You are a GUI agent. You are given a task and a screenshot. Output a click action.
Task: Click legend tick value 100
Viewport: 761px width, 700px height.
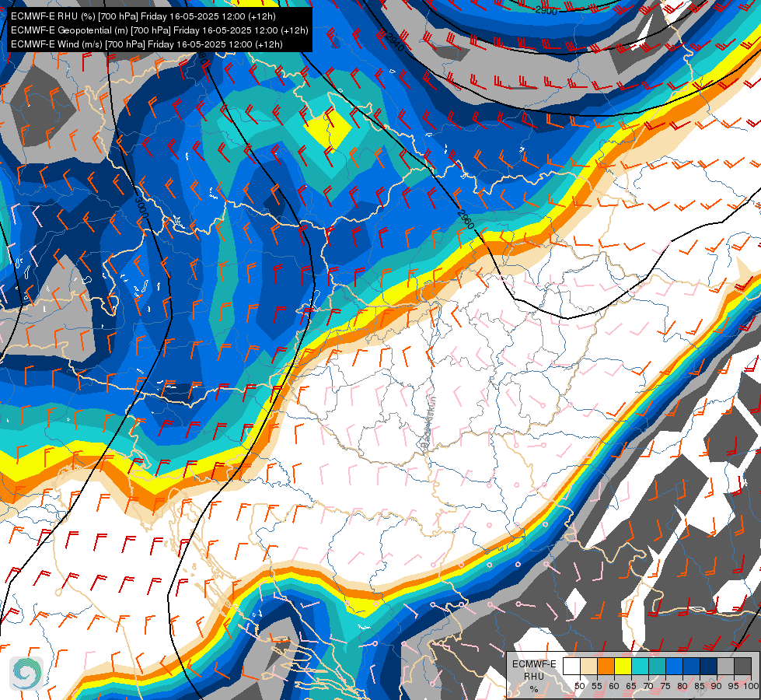click(752, 686)
